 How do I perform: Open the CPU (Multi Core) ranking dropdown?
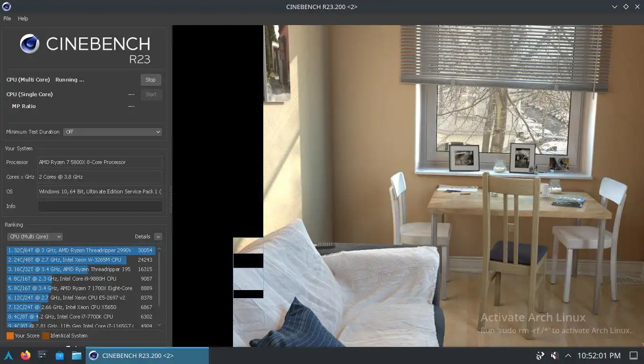(x=35, y=237)
